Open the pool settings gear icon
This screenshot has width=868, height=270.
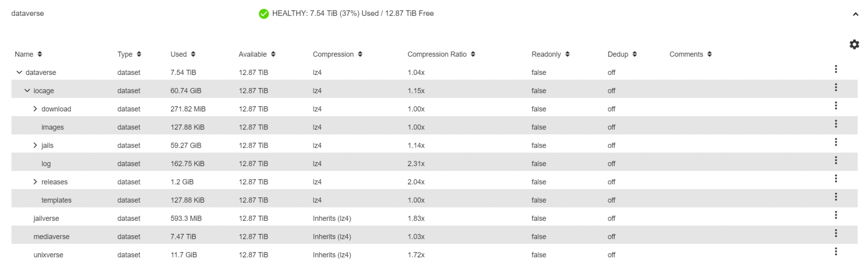[854, 44]
